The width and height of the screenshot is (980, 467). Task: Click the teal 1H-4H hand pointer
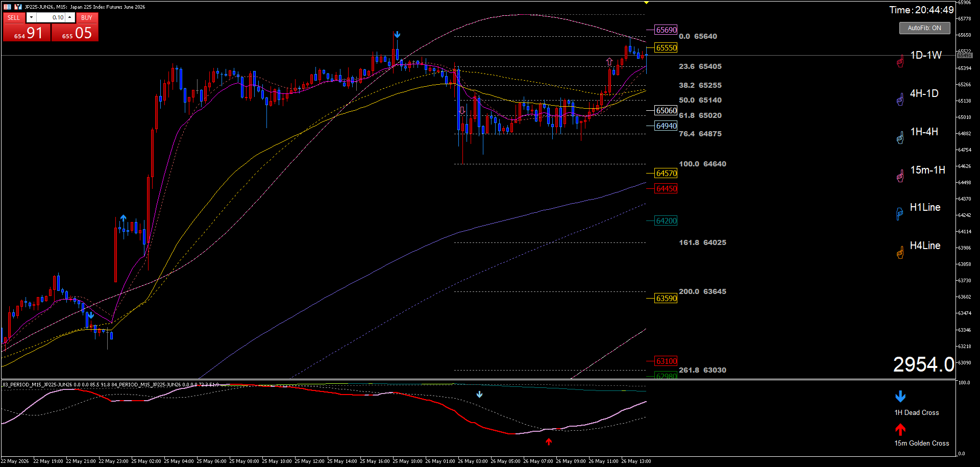click(900, 138)
